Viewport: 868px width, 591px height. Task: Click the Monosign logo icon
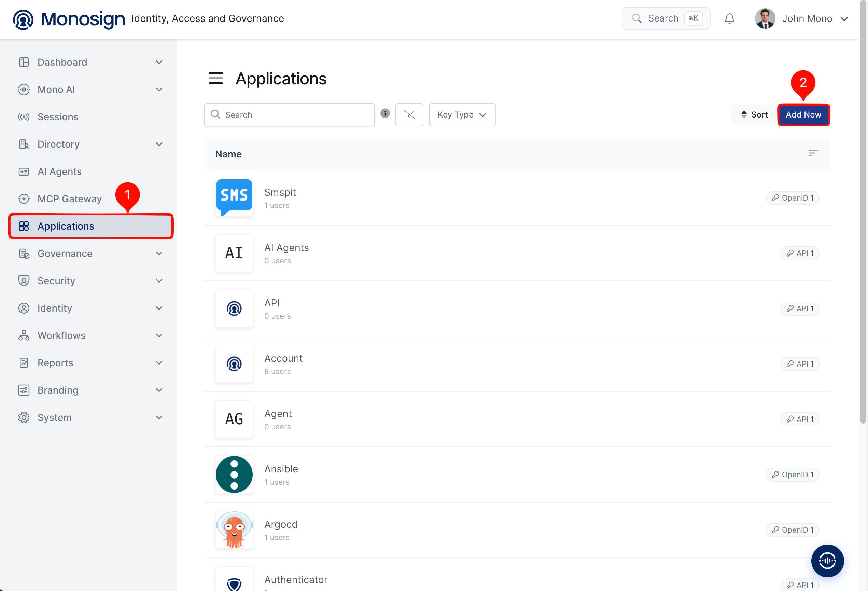(23, 19)
